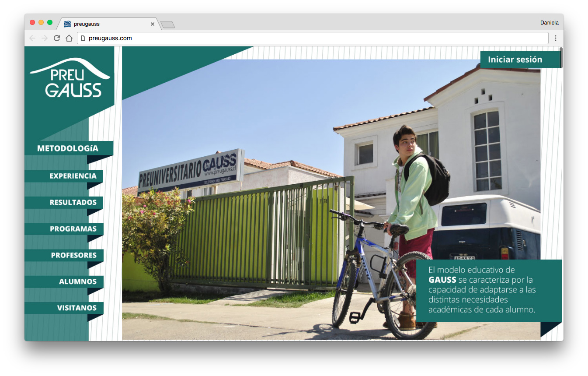Viewport: 588px width, 376px height.
Task: Open a new browser tab
Action: point(167,25)
